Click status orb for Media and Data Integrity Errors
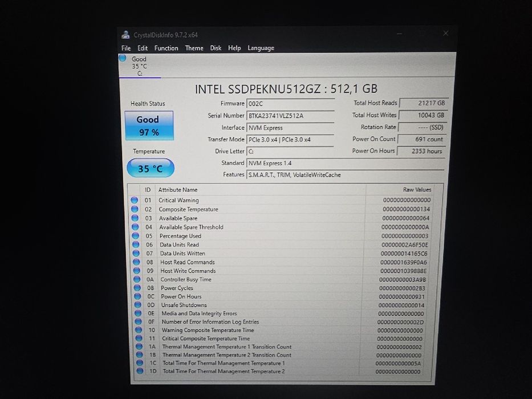532x399 pixels. click(138, 313)
